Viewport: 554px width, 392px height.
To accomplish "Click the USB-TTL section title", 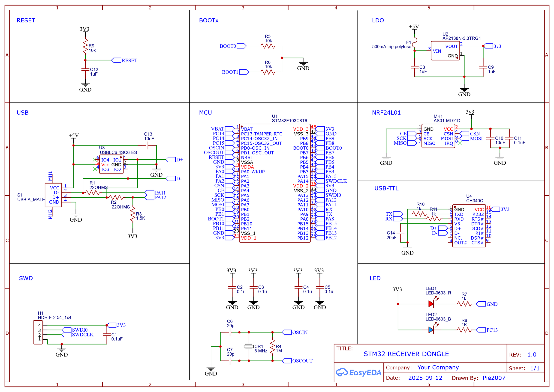I will coord(386,189).
